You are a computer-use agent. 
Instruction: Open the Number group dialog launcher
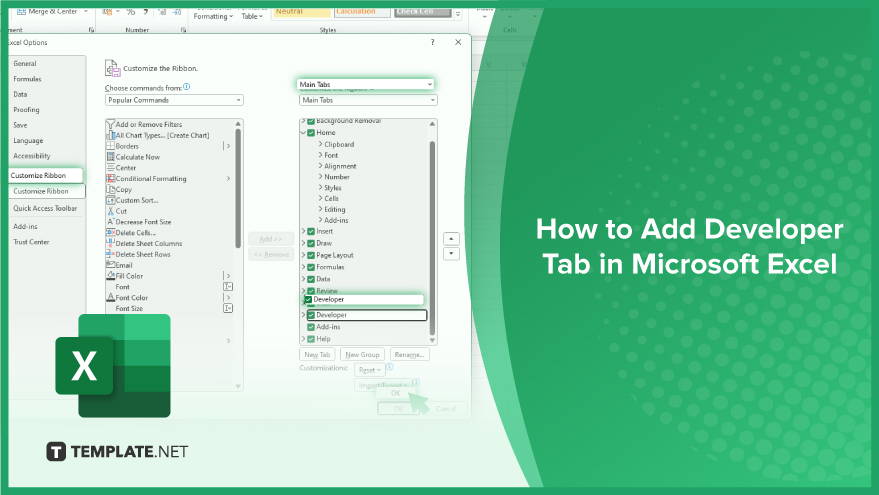coord(183,30)
